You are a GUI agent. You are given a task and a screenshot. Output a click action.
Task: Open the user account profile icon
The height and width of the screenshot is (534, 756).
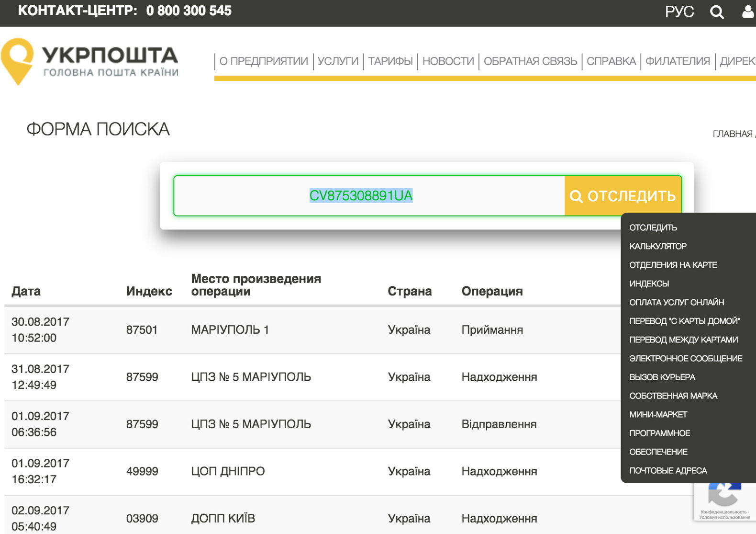click(x=748, y=11)
